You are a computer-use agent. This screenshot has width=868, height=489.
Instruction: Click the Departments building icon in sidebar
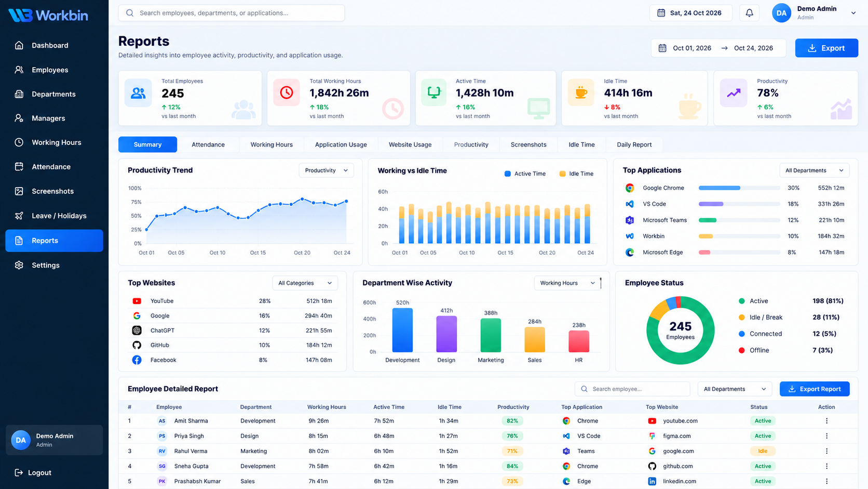19,94
